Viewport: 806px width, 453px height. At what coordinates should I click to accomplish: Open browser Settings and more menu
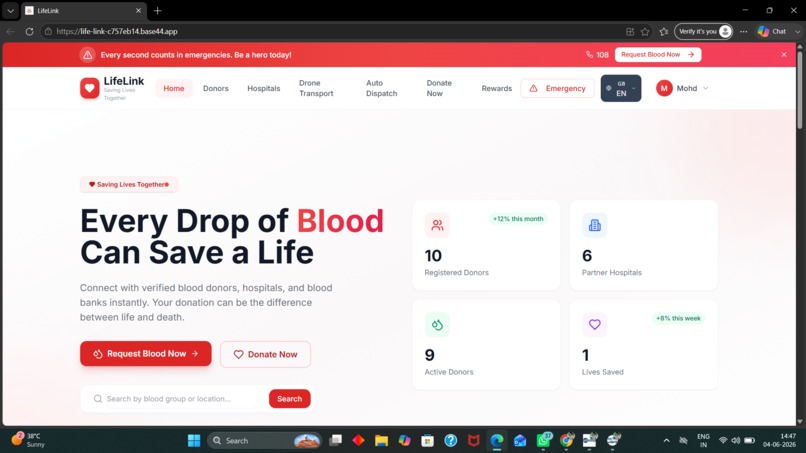point(743,31)
